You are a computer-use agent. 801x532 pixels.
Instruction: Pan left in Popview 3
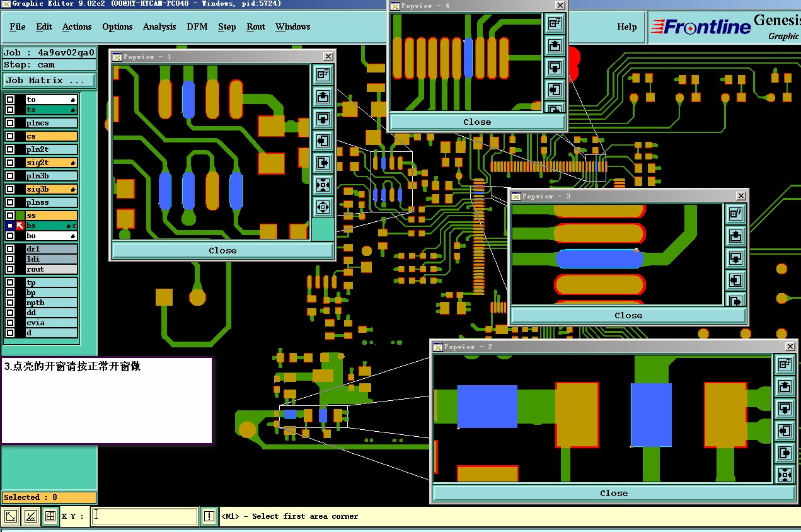coord(735,280)
